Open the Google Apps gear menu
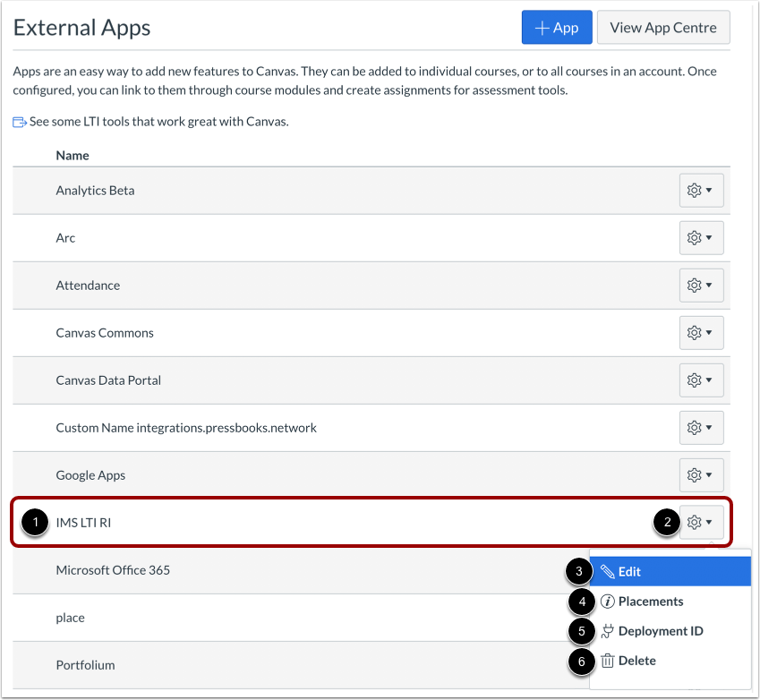 (700, 475)
